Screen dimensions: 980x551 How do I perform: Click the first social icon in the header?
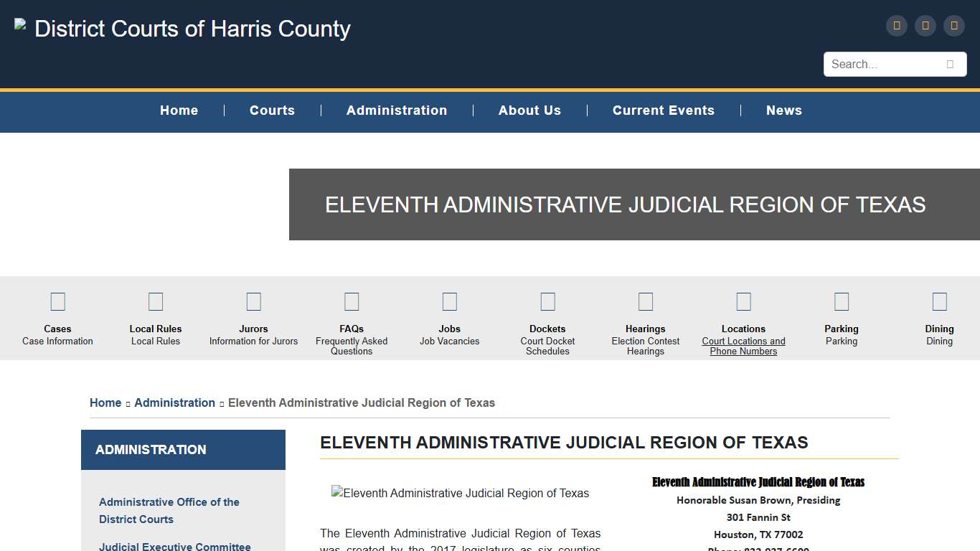click(x=897, y=26)
